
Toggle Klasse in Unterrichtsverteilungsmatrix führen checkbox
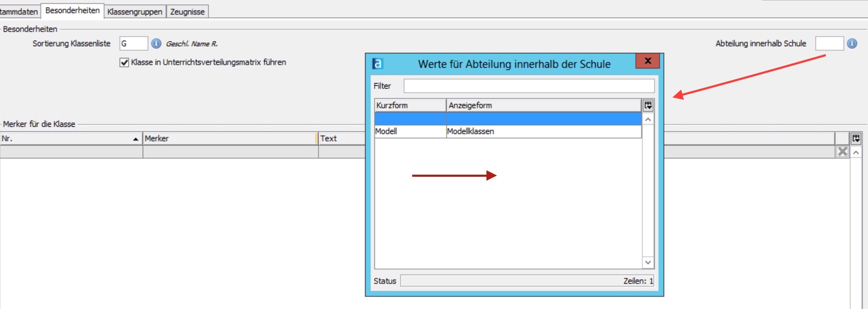[x=124, y=63]
